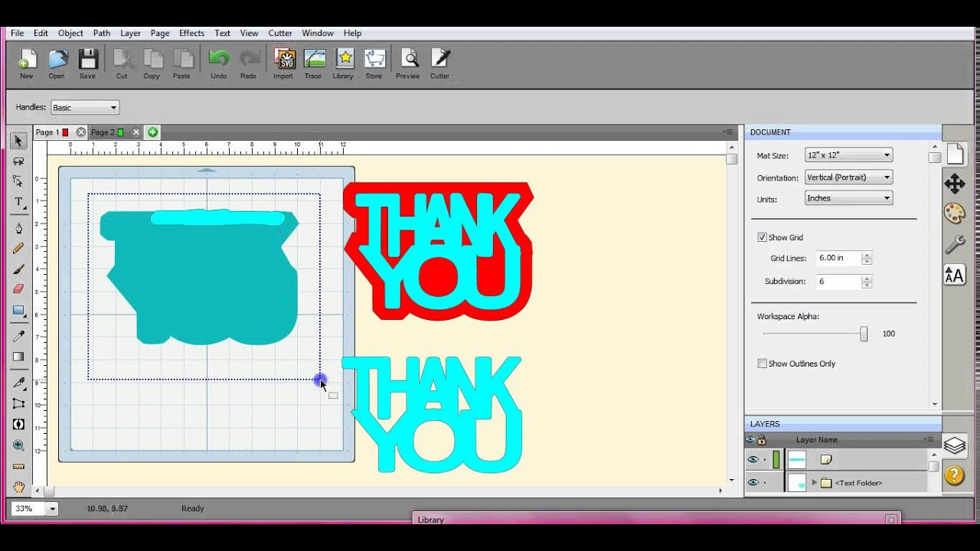Open the Path menu

102,33
